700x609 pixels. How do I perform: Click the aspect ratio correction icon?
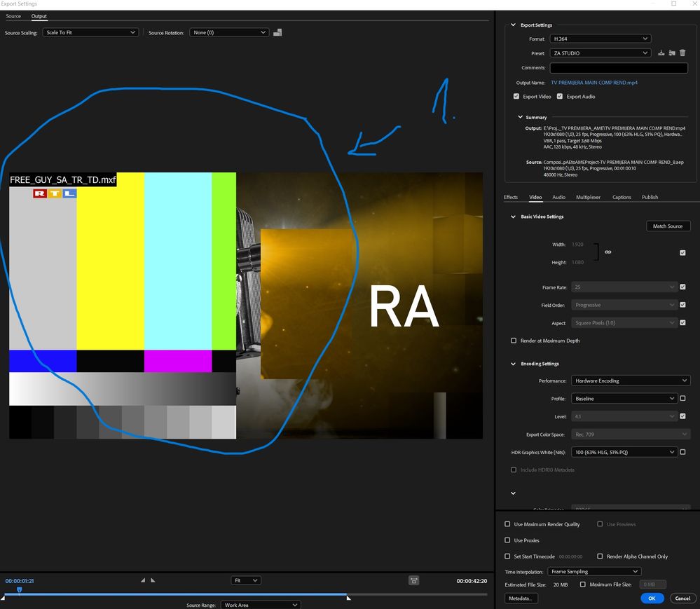[414, 580]
